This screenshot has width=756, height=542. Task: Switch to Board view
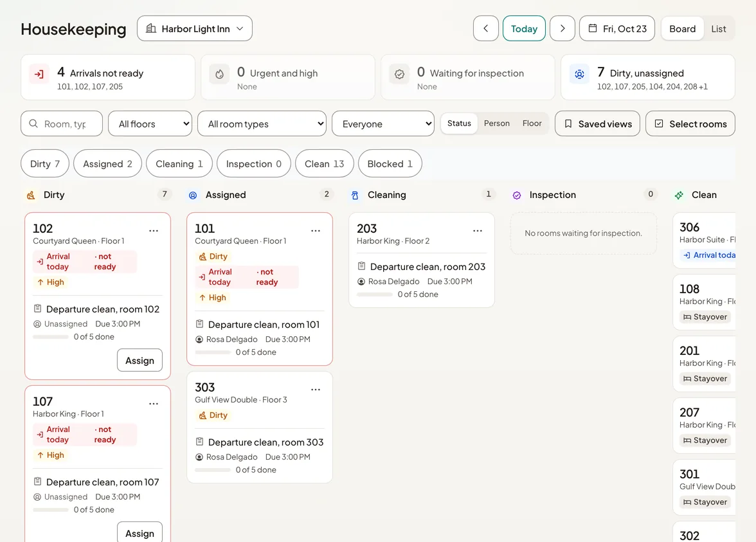682,29
